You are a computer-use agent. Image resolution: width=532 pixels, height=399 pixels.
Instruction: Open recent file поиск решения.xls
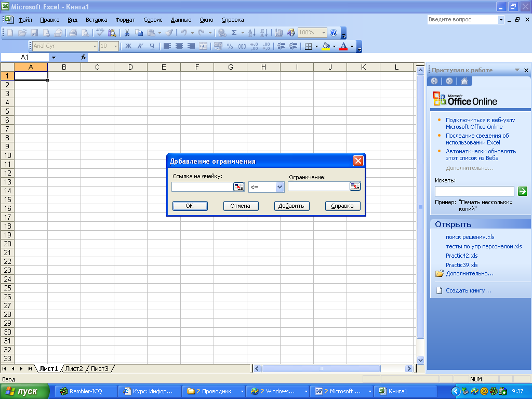click(x=470, y=237)
